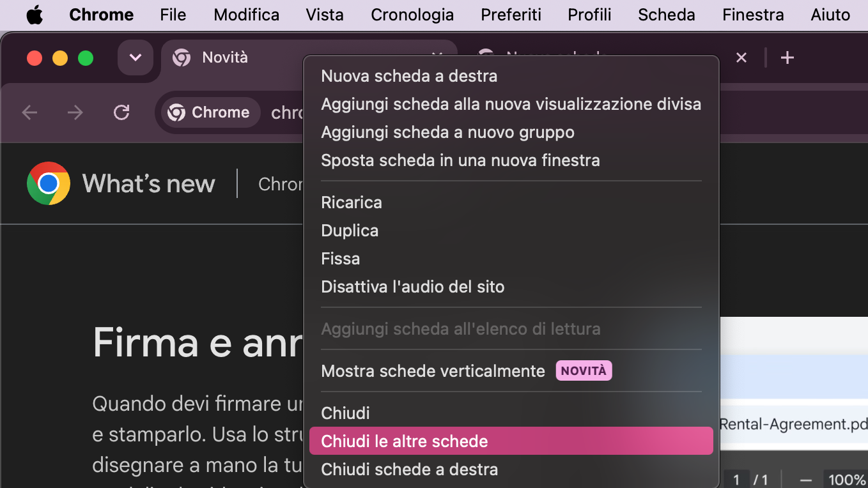Open a new tab with the plus button

click(787, 58)
